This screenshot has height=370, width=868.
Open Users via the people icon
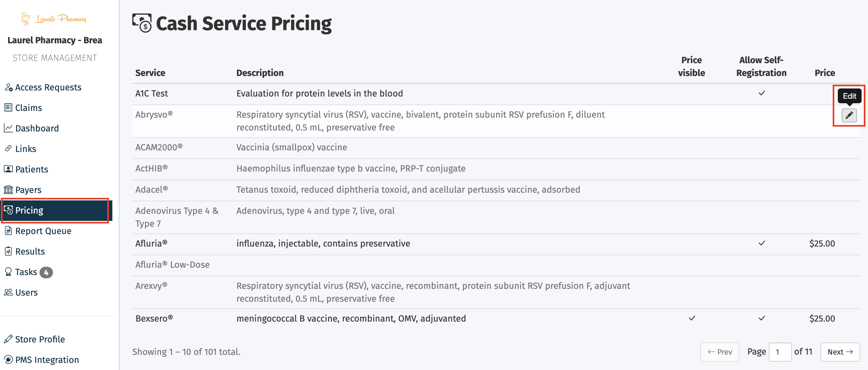tap(9, 292)
